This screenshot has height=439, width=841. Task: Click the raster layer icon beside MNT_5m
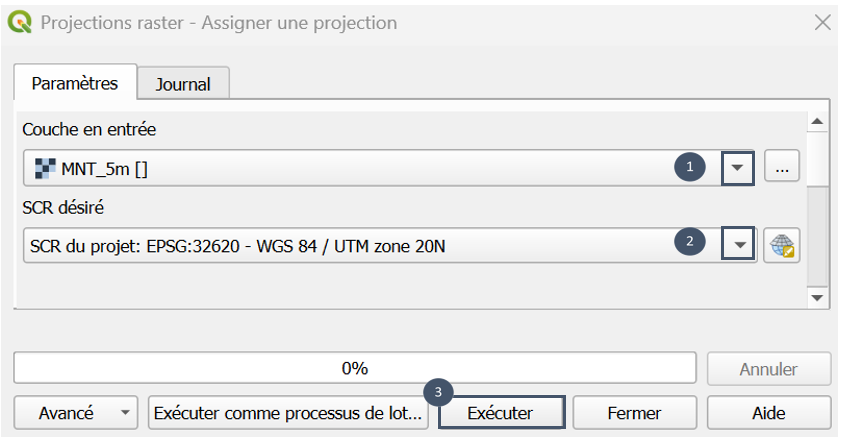[45, 169]
